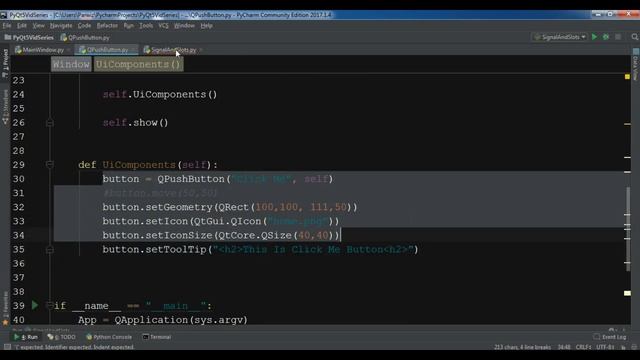Change CRLF line separator setting
The width and height of the screenshot is (640, 360).
[583, 347]
